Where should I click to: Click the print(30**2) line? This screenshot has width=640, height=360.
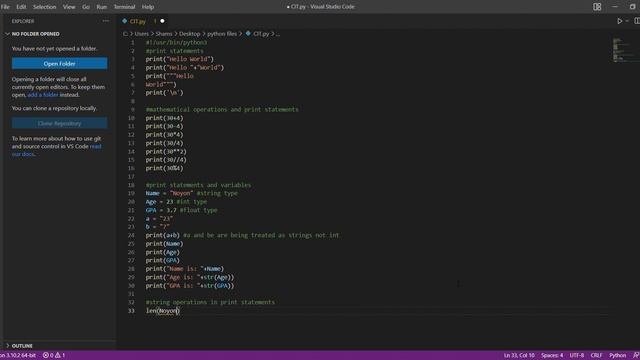tap(166, 151)
